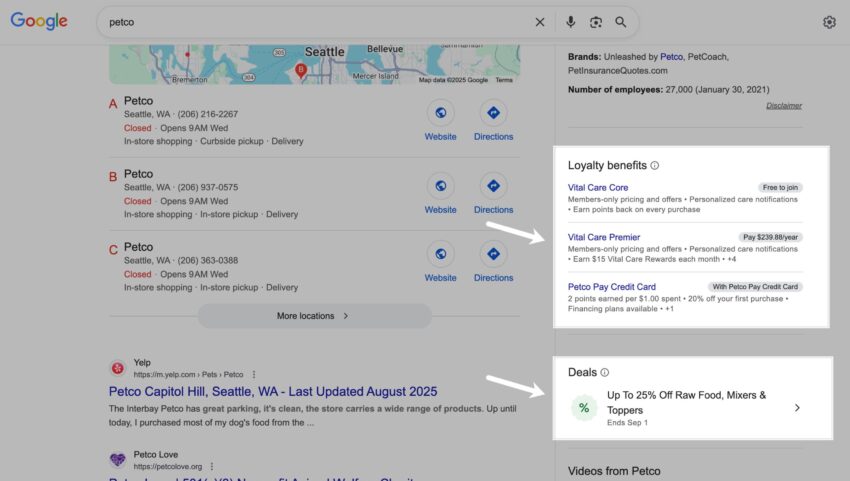850x481 pixels.
Task: Clear the search box with X
Action: [540, 22]
